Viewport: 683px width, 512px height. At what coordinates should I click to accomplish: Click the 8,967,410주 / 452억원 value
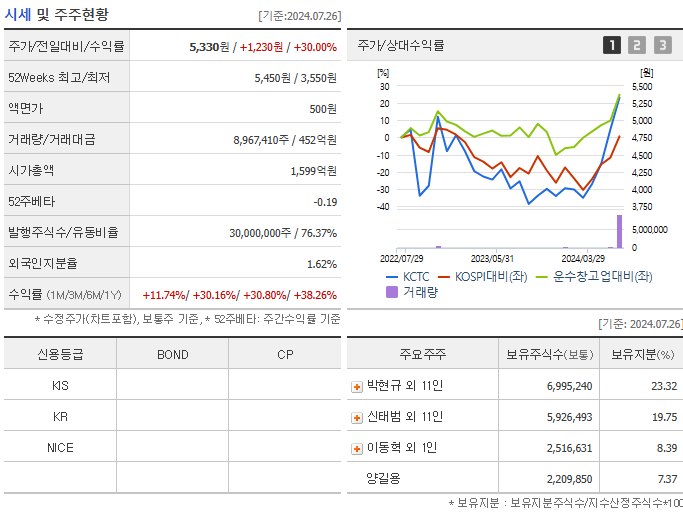285,139
